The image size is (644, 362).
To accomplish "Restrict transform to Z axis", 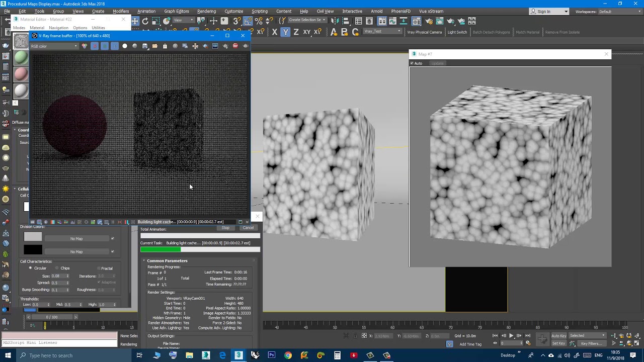I will point(296,32).
